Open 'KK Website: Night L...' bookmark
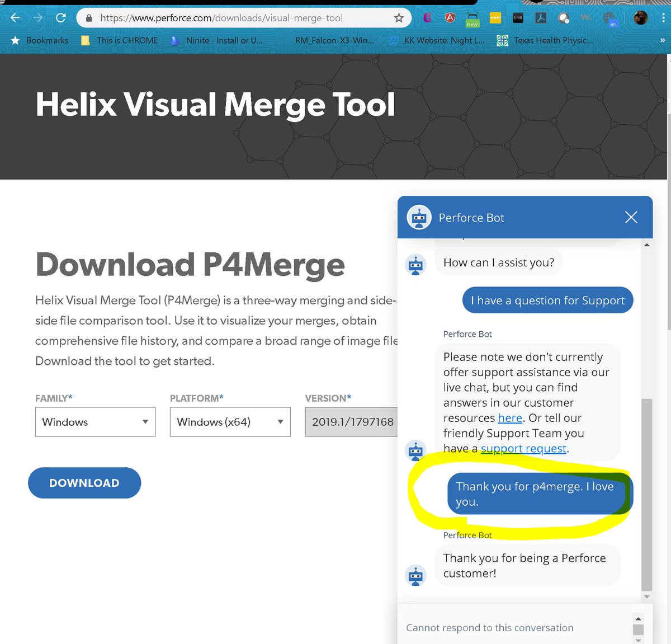 tap(437, 40)
